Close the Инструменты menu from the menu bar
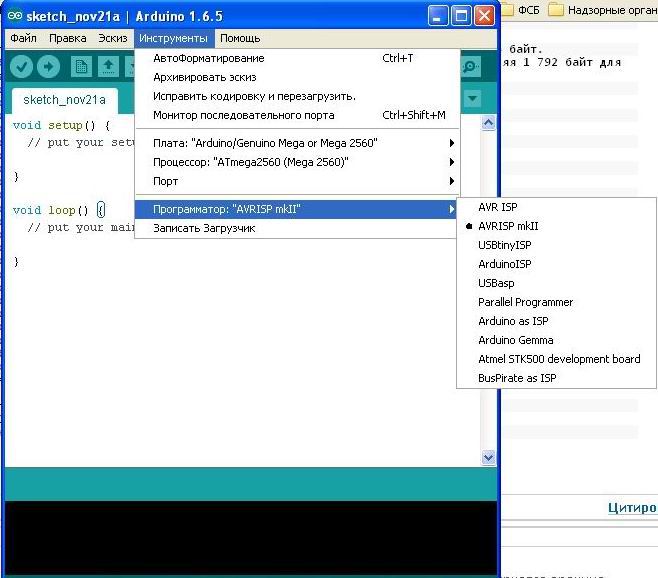The height and width of the screenshot is (578, 658). pos(174,38)
